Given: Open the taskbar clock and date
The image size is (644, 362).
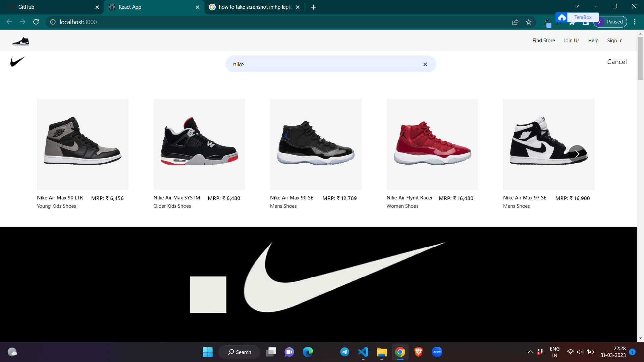Looking at the screenshot, I should (x=613, y=352).
